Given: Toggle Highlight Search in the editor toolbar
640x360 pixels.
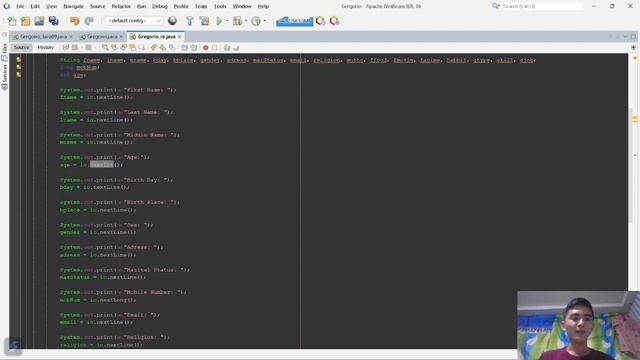Looking at the screenshot, I should (133, 48).
